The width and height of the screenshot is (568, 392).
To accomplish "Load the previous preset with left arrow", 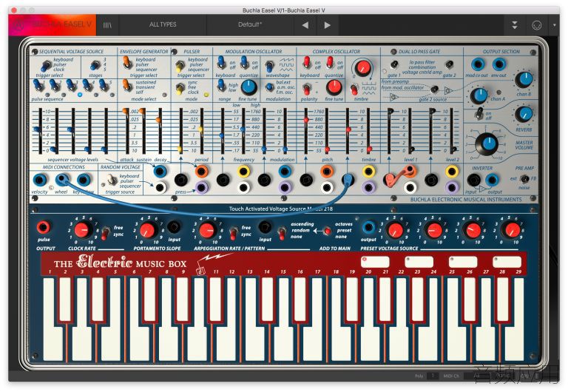I will (x=305, y=25).
